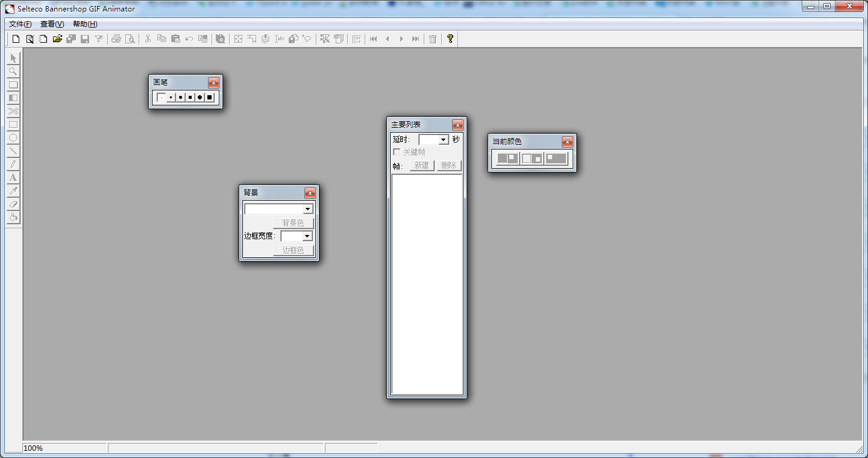Click the 100% zoom status text
Viewport: 868px width, 458px height.
(33, 448)
